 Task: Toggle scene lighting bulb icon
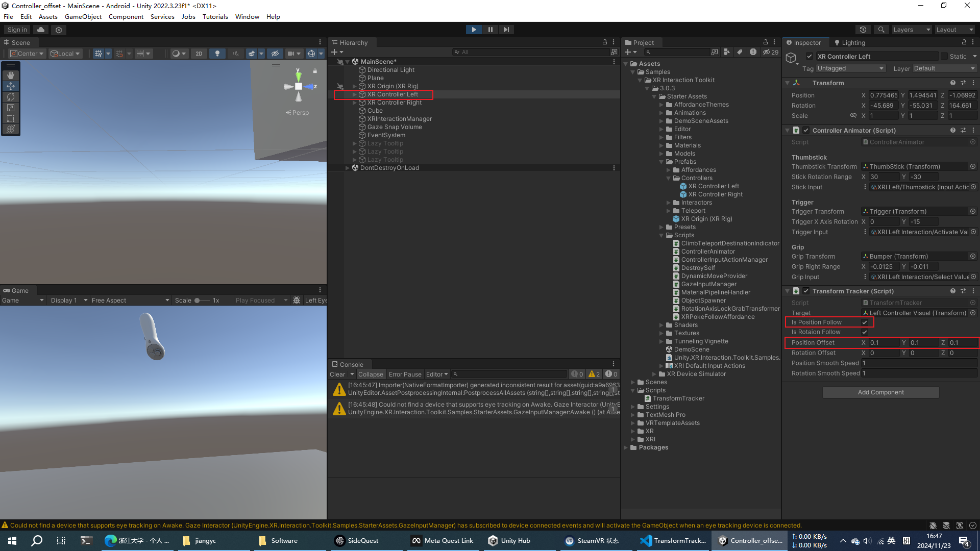click(217, 54)
